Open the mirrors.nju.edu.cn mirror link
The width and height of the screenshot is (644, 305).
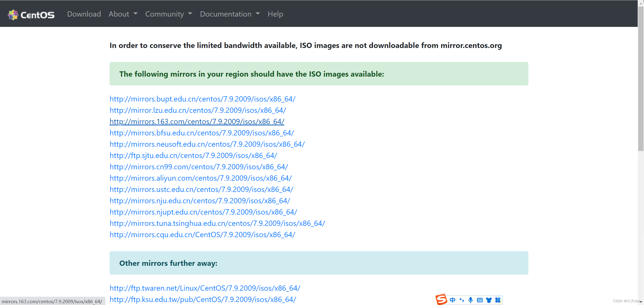pos(200,201)
